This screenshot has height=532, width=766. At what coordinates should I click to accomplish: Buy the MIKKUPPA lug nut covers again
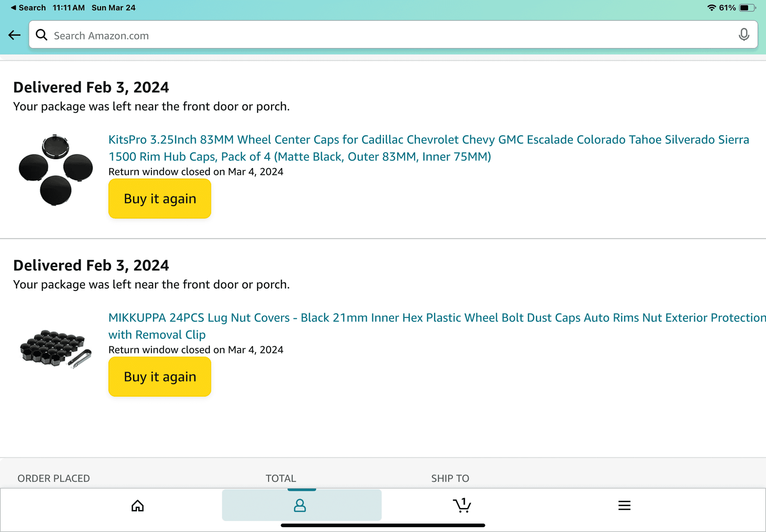tap(160, 377)
